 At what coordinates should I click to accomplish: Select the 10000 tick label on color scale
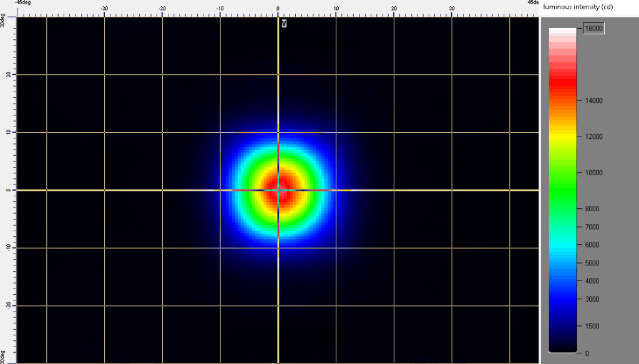click(593, 173)
